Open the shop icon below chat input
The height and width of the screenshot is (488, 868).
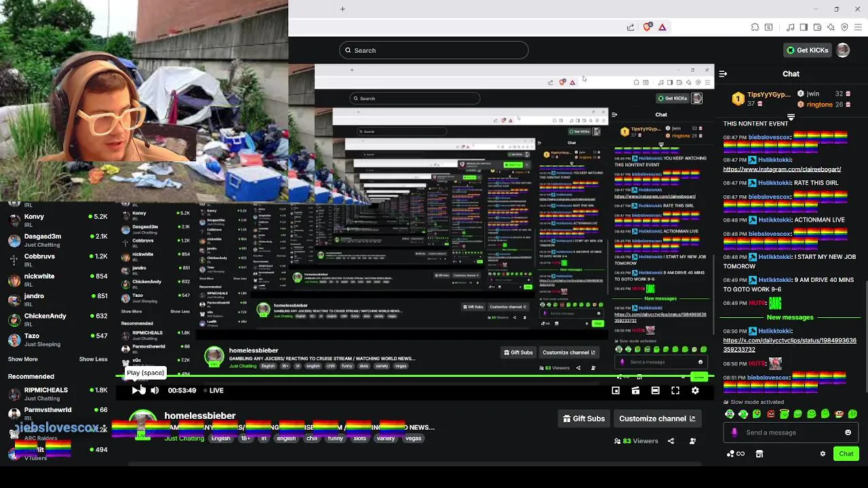click(759, 454)
